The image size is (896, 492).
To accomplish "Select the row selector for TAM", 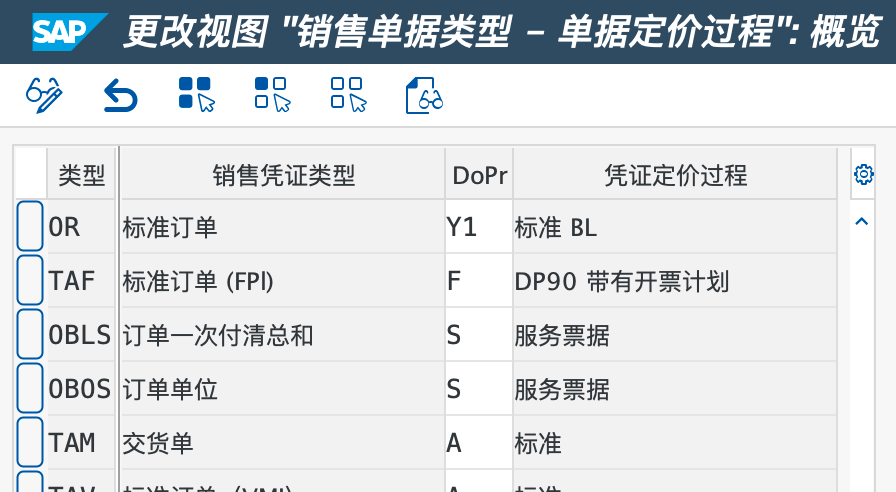I will (31, 442).
